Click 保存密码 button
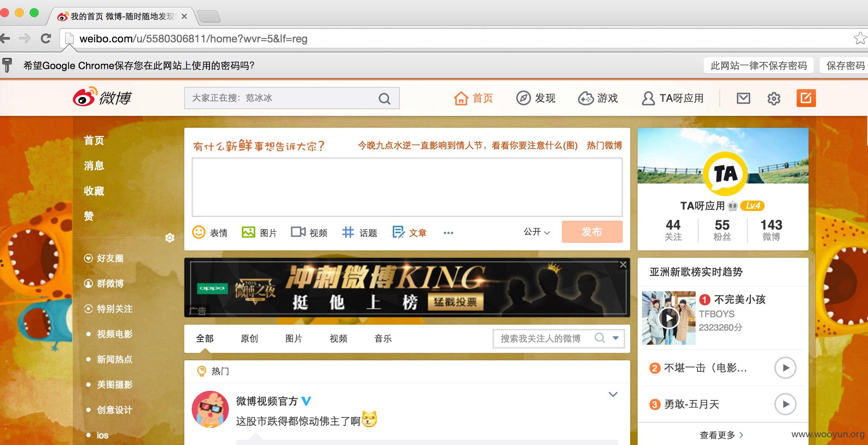This screenshot has width=868, height=445. 844,66
